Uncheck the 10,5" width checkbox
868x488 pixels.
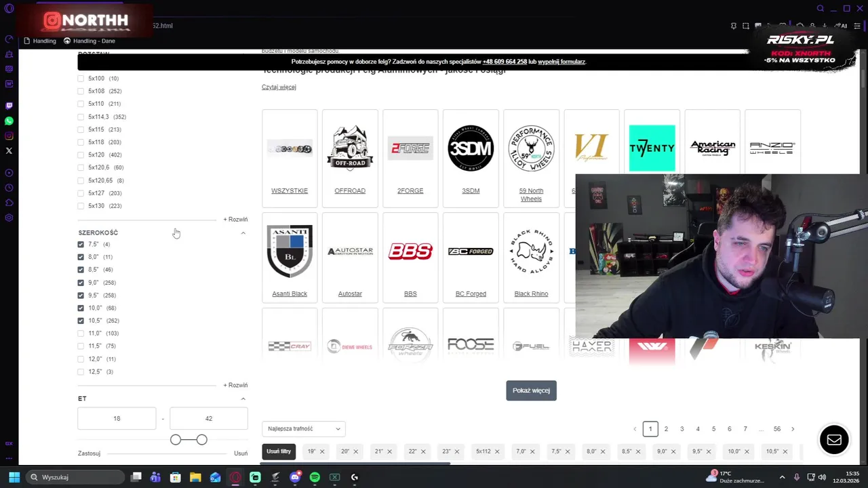(x=81, y=321)
